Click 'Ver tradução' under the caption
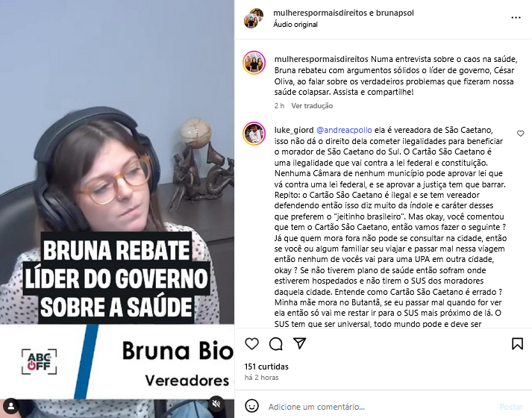532x418 pixels. tap(312, 105)
